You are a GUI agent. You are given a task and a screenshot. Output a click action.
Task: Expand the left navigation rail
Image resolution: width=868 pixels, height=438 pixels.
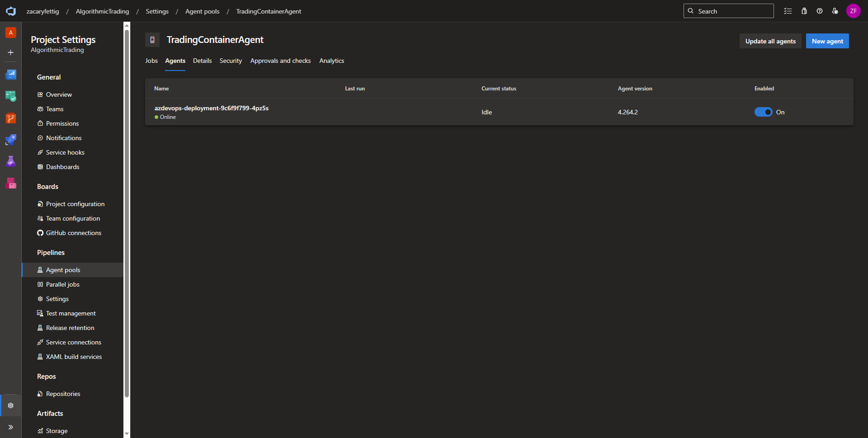11,427
